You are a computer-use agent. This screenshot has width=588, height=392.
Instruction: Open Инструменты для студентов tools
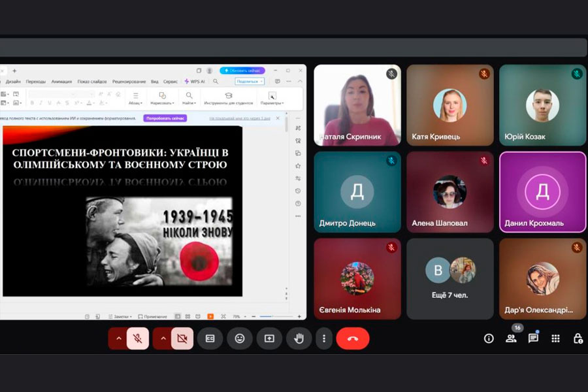[229, 99]
